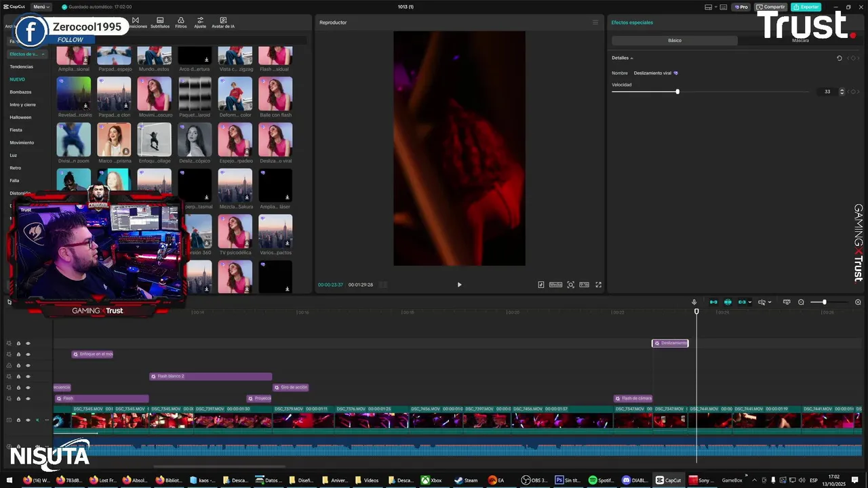Screen dimensions: 868x488
Task: Lock the Deslizamiento effect track
Action: coord(18,343)
